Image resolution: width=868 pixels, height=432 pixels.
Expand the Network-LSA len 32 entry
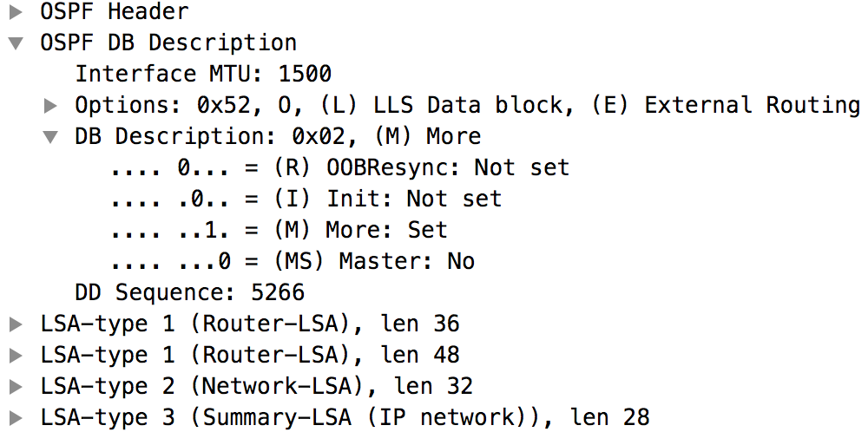[15, 387]
